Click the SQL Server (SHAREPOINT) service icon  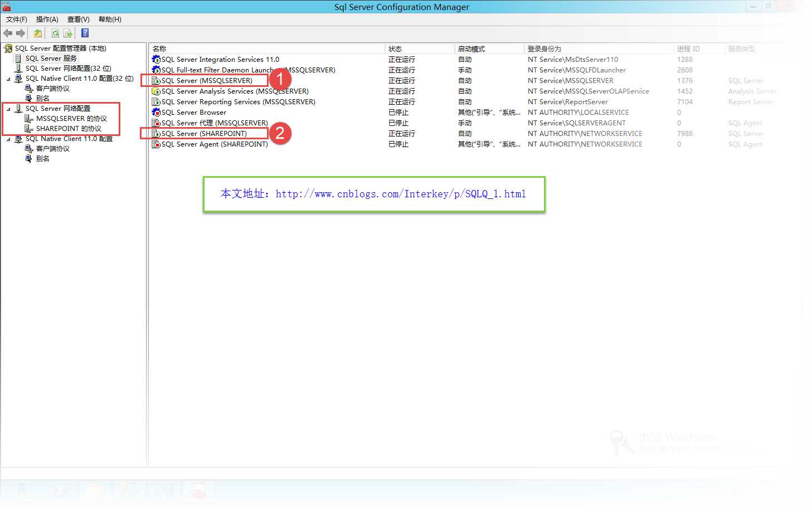click(x=156, y=134)
